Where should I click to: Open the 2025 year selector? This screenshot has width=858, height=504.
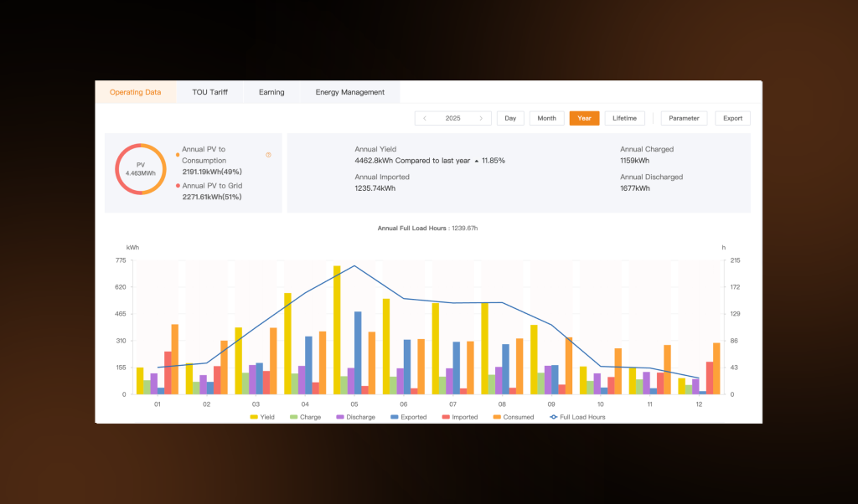[452, 118]
